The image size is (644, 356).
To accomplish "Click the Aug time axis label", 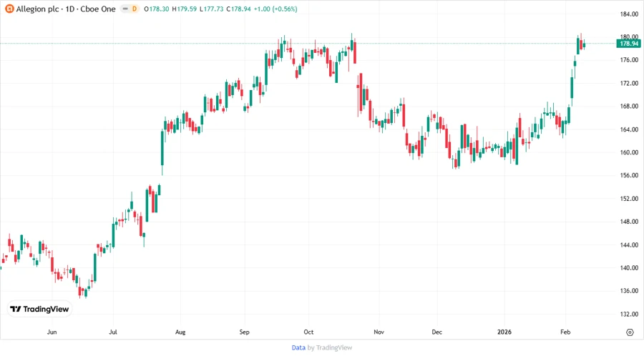I will 180,332.
